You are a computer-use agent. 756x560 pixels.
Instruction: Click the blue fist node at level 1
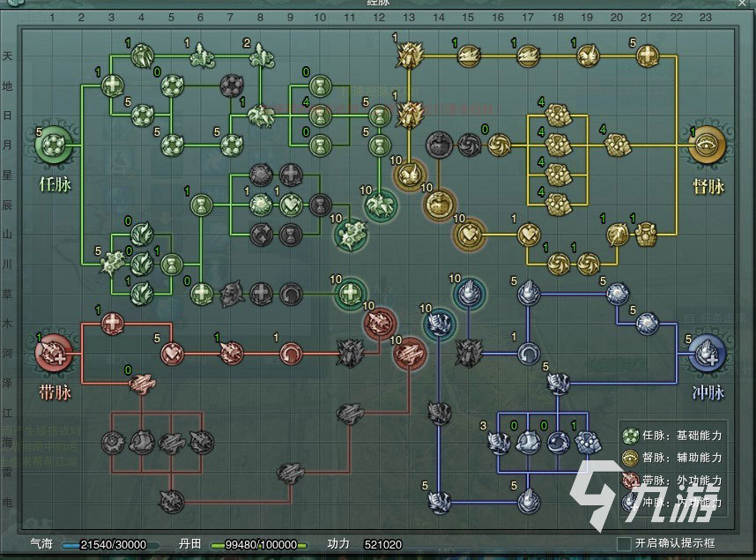589,442
